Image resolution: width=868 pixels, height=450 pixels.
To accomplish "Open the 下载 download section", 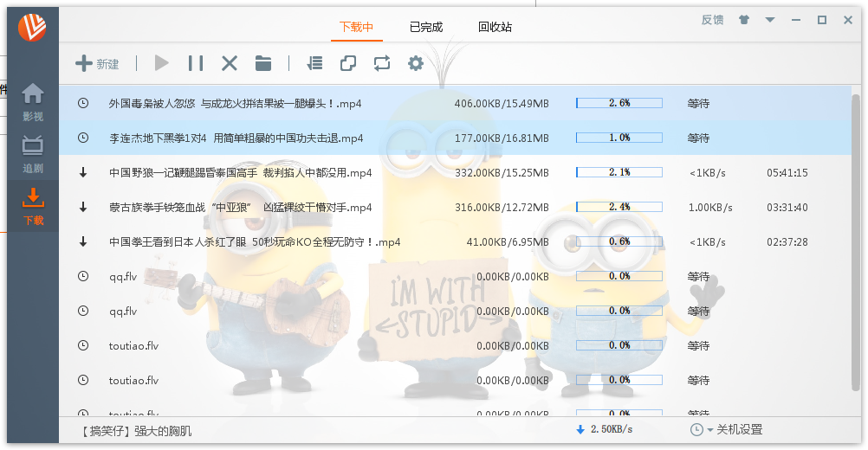I will tap(33, 206).
